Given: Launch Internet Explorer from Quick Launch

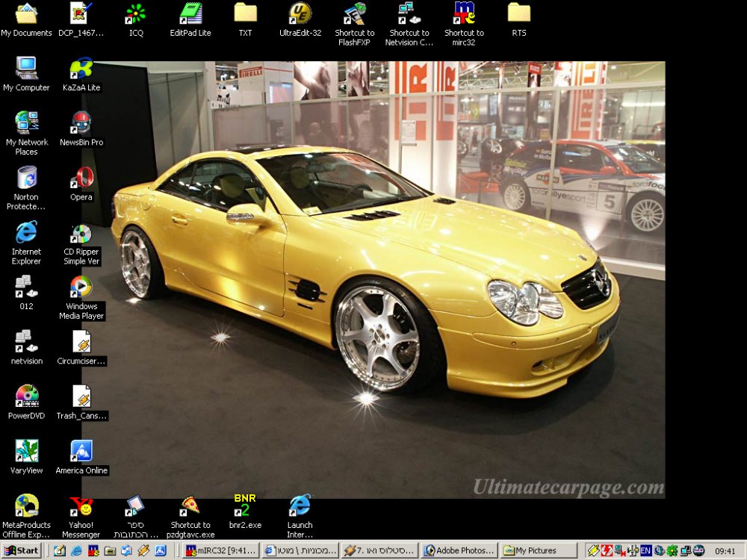Looking at the screenshot, I should pyautogui.click(x=76, y=551).
